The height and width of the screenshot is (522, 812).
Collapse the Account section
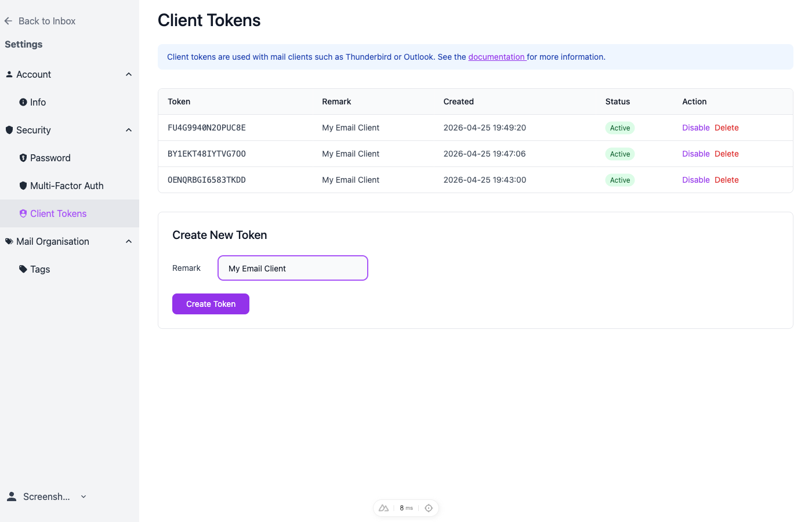(128, 74)
